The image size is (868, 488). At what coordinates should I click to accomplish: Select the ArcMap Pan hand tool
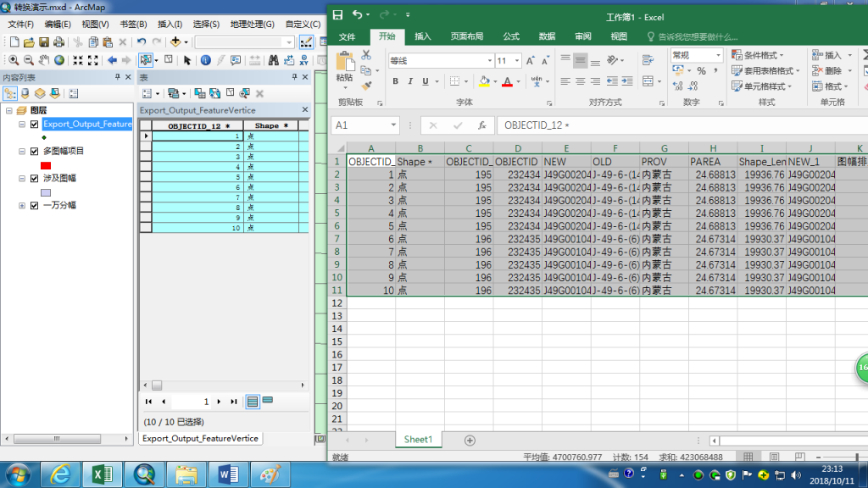(x=44, y=60)
